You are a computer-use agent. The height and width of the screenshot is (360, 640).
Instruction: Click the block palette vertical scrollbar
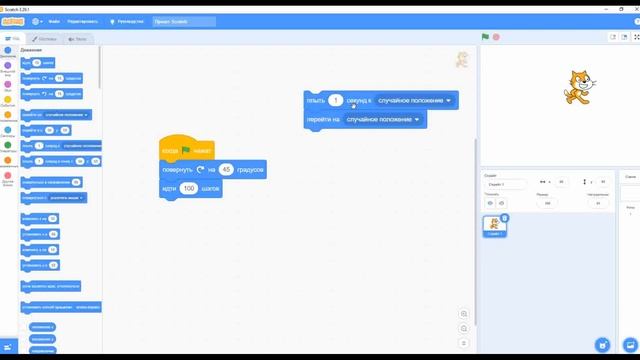(x=99, y=67)
